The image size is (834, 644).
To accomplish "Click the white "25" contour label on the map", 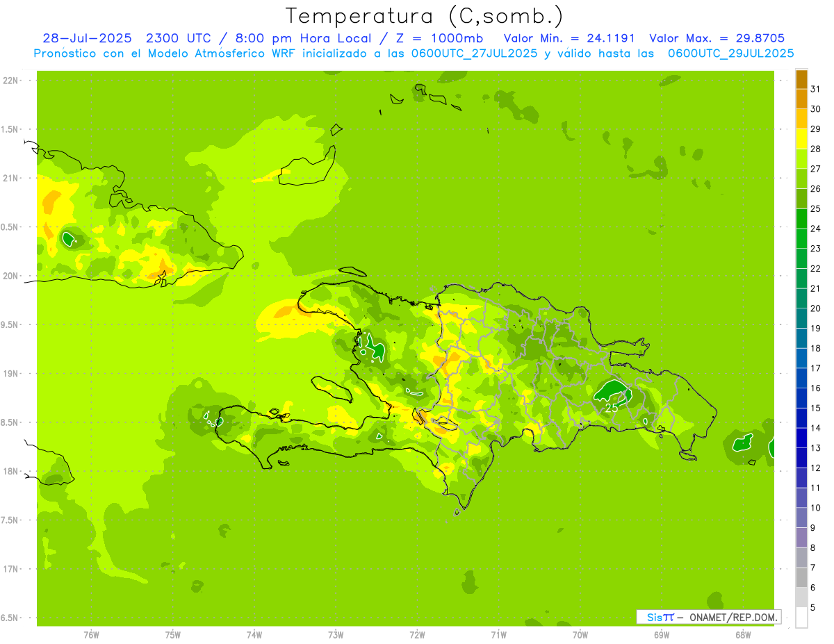I will point(612,408).
